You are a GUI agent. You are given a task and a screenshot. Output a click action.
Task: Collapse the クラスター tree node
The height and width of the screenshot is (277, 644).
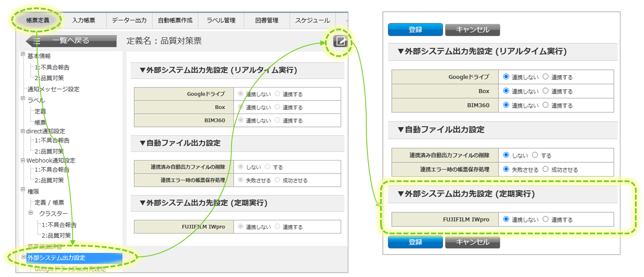point(31,213)
